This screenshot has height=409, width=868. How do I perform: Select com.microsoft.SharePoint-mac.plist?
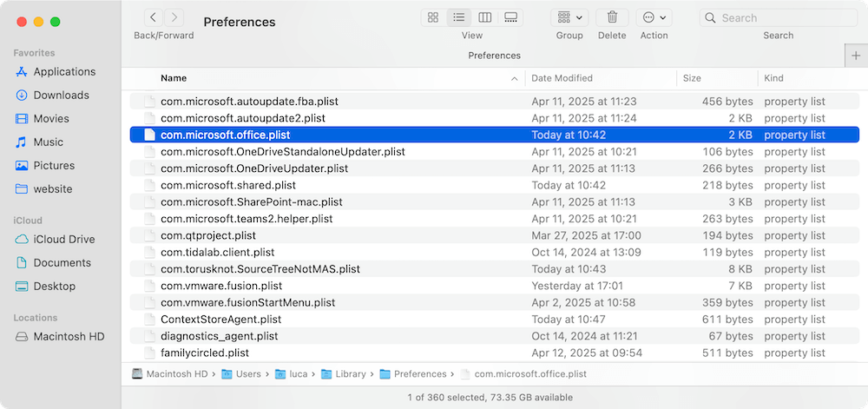pos(495,202)
